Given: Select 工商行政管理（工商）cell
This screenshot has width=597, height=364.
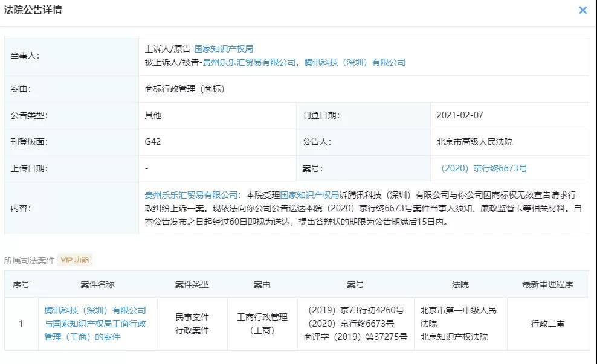Looking at the screenshot, I should 262,324.
